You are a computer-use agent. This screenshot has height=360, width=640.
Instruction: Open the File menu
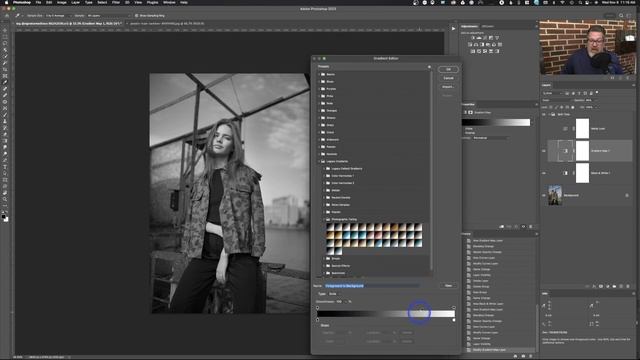point(38,2)
